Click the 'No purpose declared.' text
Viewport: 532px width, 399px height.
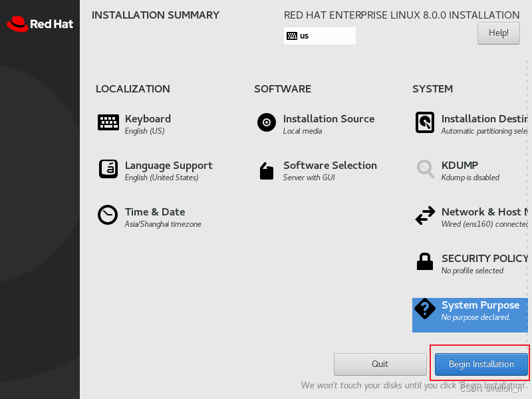(x=475, y=317)
